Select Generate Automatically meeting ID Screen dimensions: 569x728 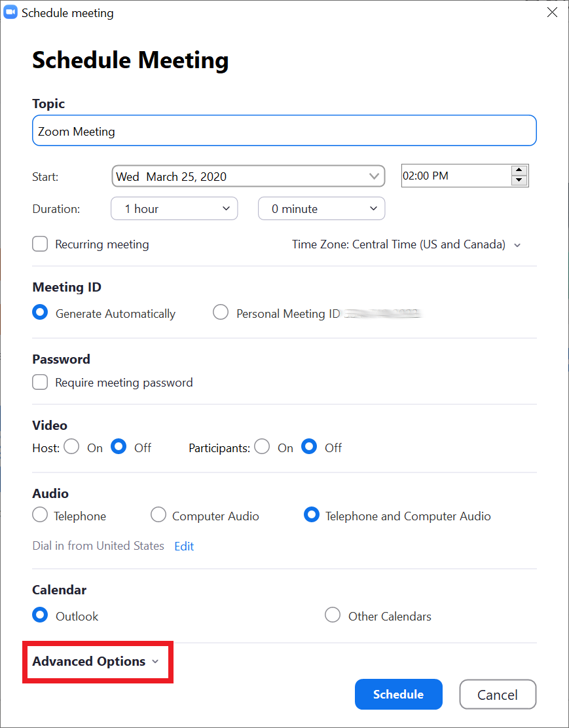click(40, 312)
